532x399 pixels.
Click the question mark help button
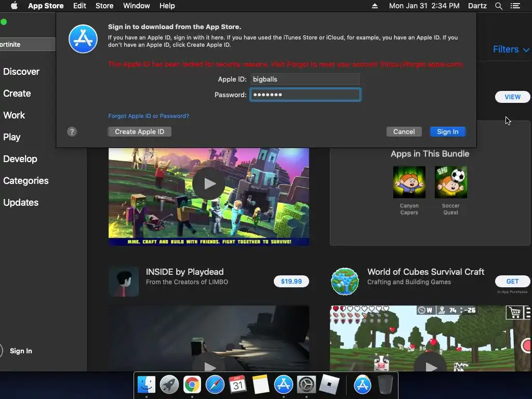72,131
